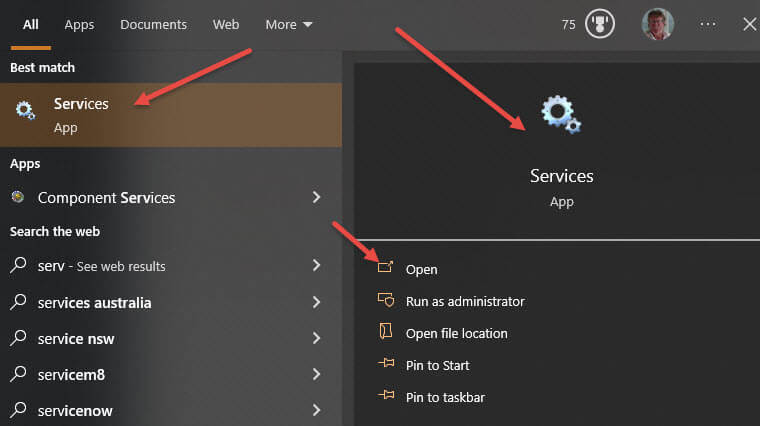Switch to the Apps tab

[x=79, y=25]
